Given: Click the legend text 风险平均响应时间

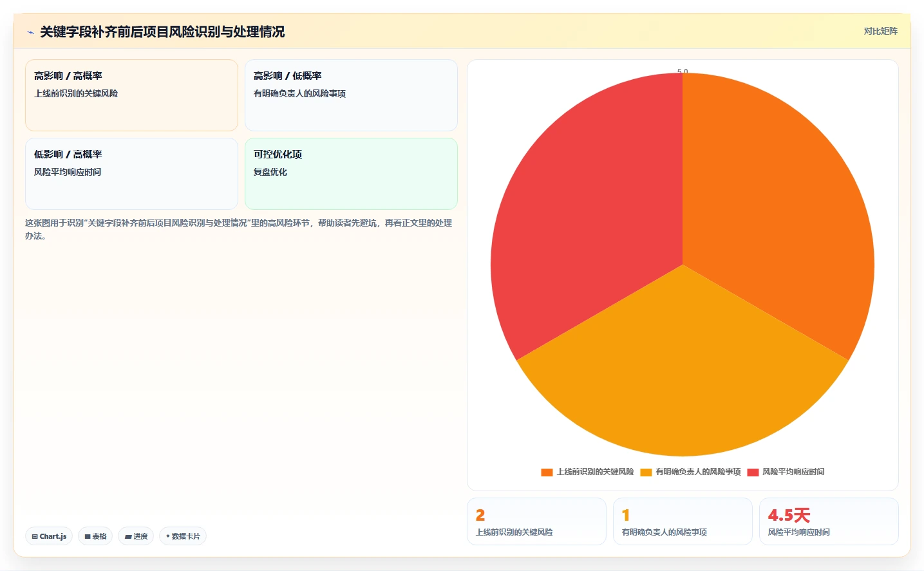Looking at the screenshot, I should [793, 472].
